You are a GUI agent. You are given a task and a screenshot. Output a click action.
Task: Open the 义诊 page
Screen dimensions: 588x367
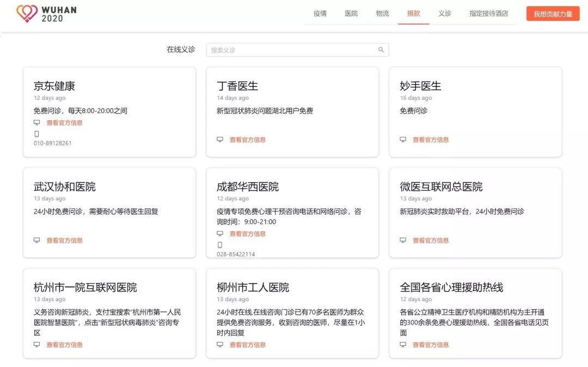pos(445,13)
